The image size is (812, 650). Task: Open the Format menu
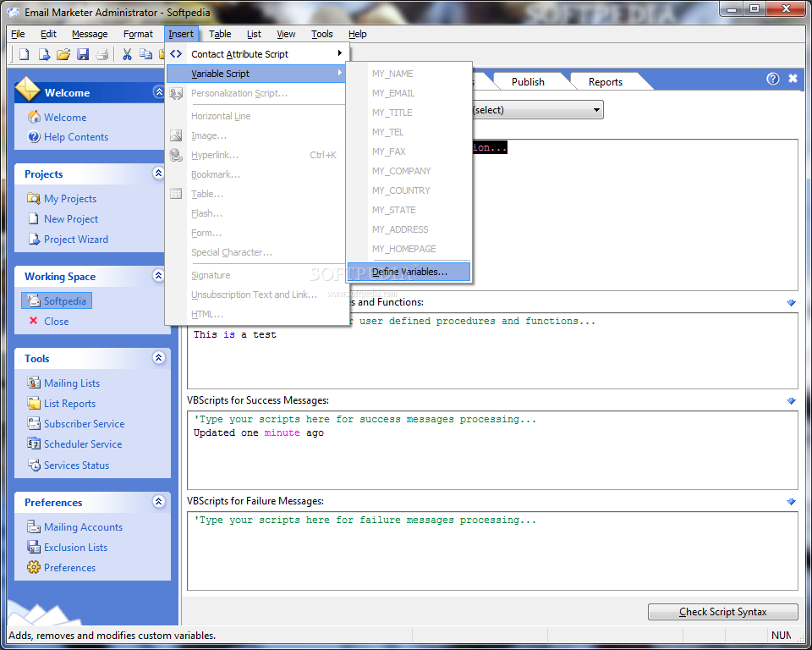pyautogui.click(x=138, y=34)
